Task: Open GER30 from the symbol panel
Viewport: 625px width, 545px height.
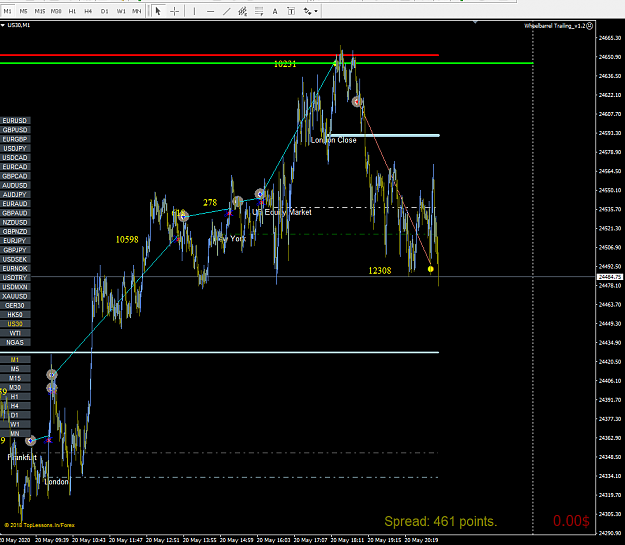Action: pos(15,305)
